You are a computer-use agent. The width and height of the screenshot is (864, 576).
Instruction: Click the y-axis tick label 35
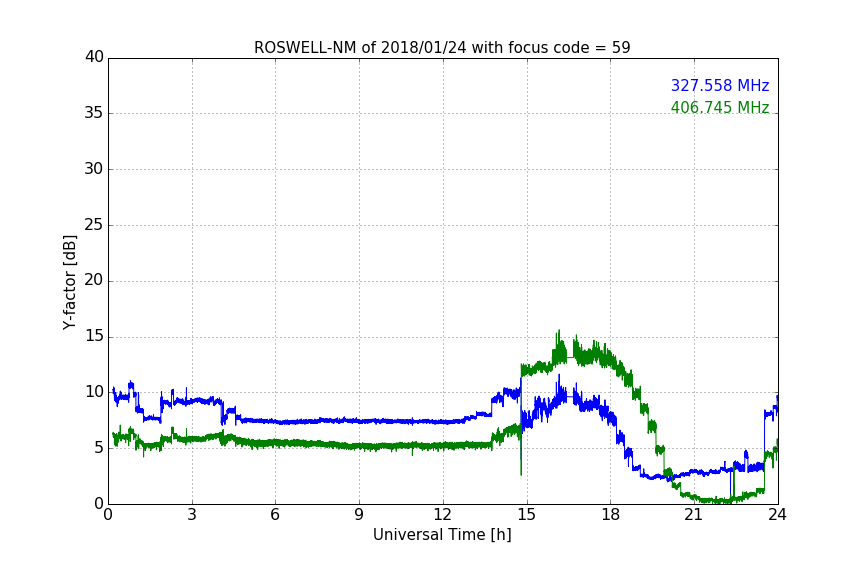94,113
